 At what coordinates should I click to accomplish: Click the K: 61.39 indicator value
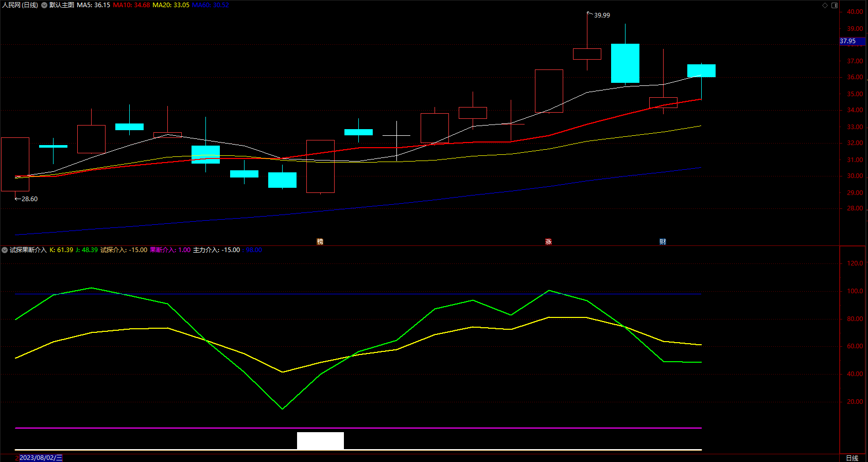click(61, 250)
